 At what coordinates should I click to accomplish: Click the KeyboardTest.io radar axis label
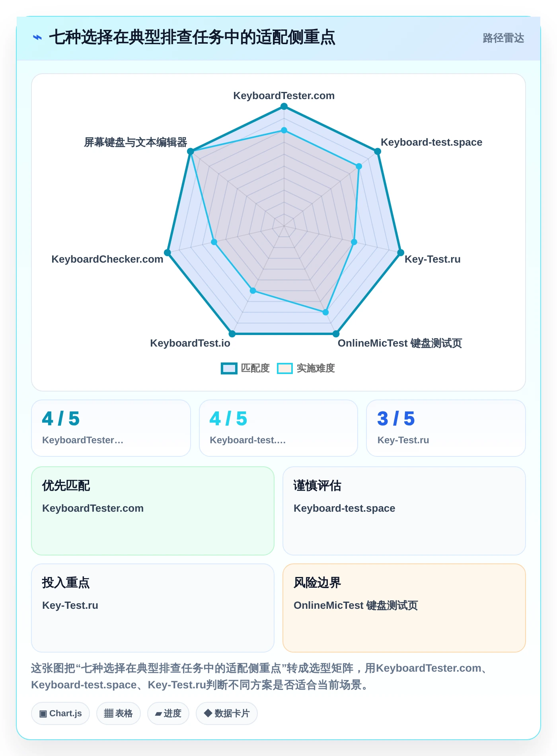[190, 343]
